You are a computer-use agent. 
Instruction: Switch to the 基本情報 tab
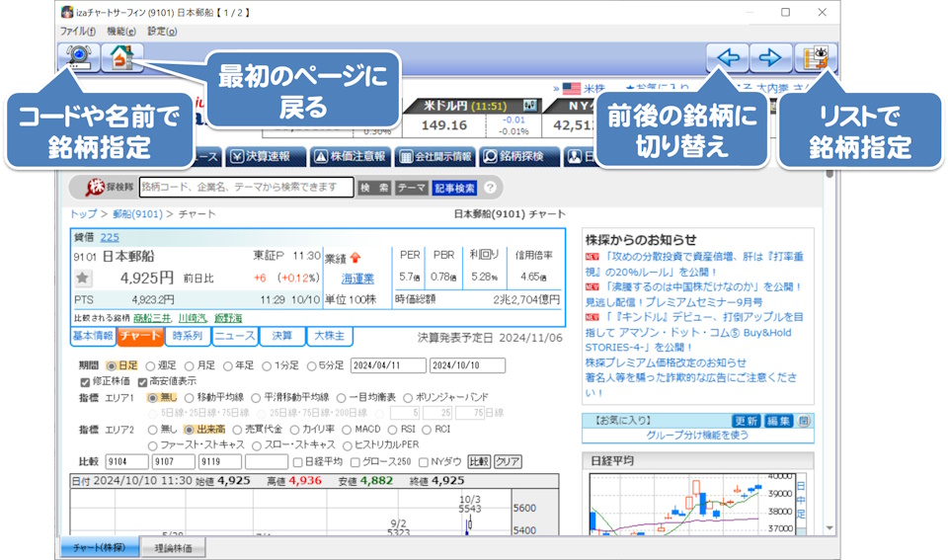(93, 336)
